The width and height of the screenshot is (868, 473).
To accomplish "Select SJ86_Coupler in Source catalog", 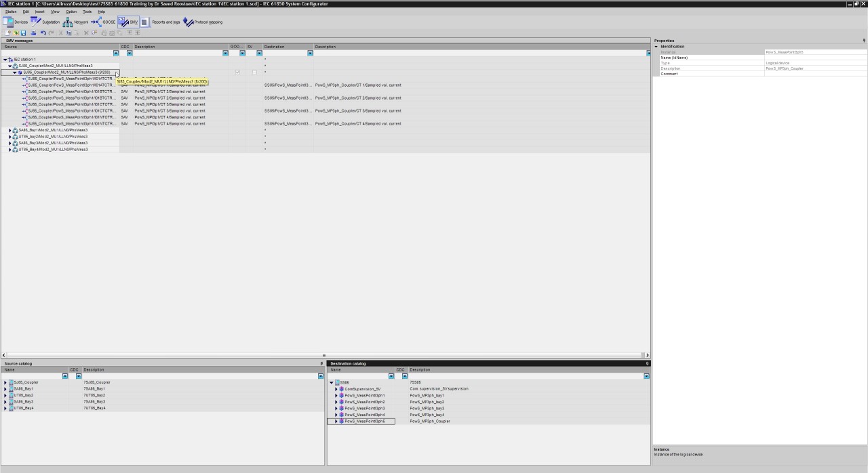I will click(26, 382).
